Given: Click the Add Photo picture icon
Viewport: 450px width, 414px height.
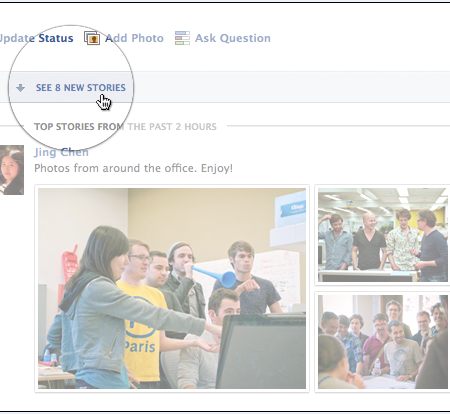Looking at the screenshot, I should [92, 38].
